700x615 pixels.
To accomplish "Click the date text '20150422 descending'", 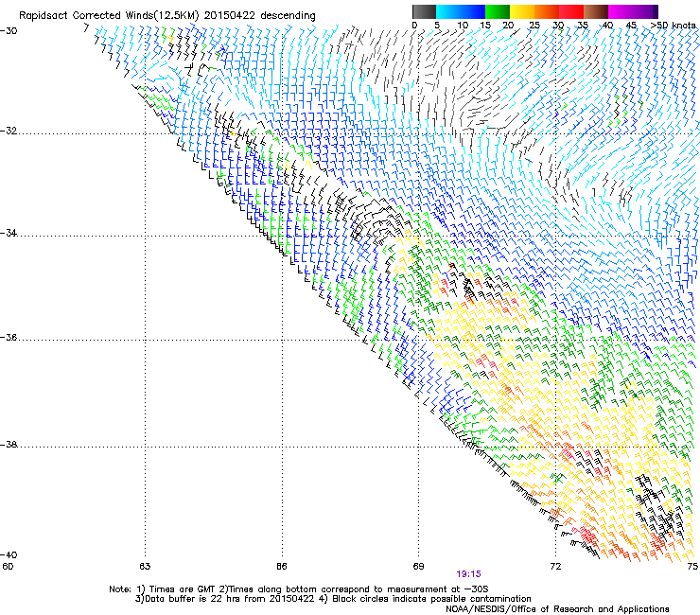I will coord(259,16).
